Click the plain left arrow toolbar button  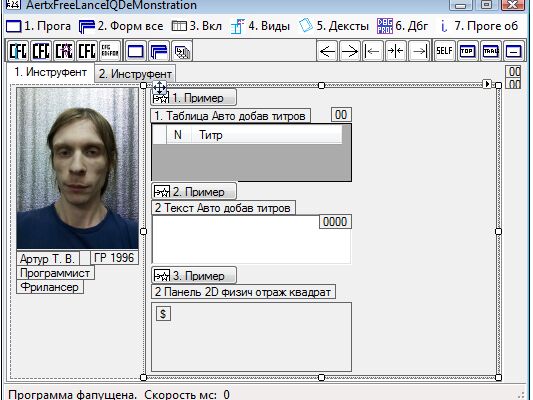pos(327,51)
